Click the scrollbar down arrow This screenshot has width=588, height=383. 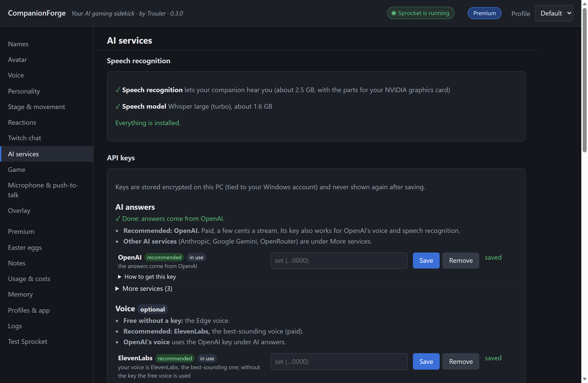point(584,379)
